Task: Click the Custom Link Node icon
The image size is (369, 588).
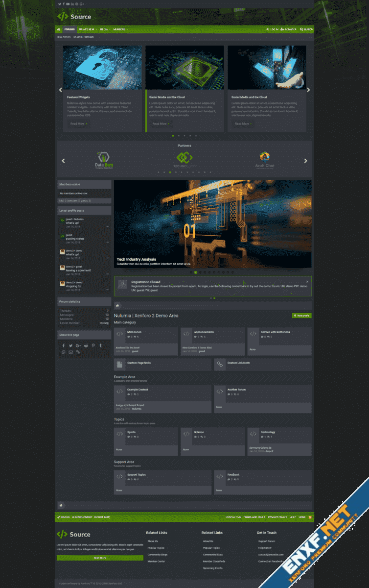Action: pyautogui.click(x=220, y=364)
